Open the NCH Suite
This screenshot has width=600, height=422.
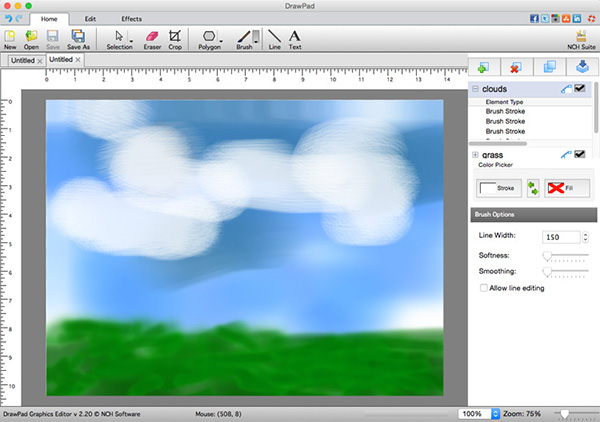pos(581,39)
